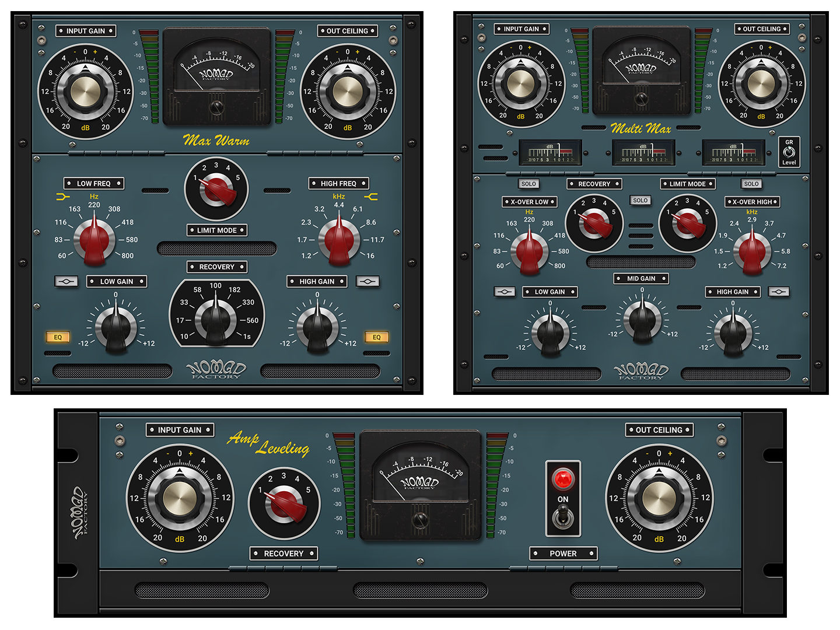Click the middle dB gain-reduction meter on Multi Max
This screenshot has width=840, height=630.
pos(642,150)
